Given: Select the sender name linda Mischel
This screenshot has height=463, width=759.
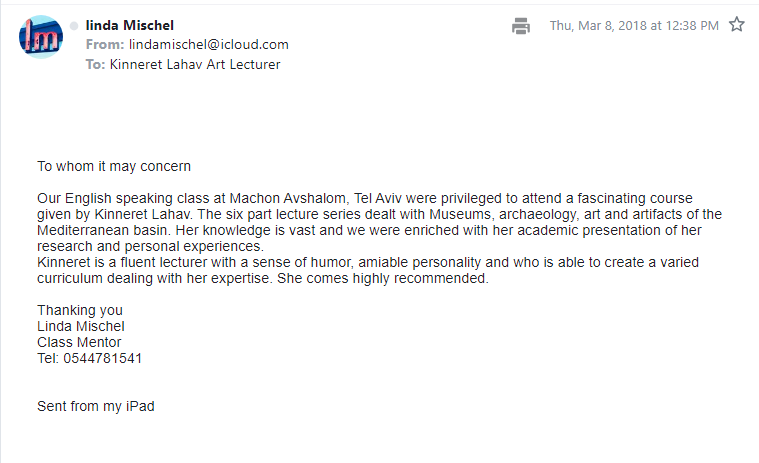Looking at the screenshot, I should 130,25.
